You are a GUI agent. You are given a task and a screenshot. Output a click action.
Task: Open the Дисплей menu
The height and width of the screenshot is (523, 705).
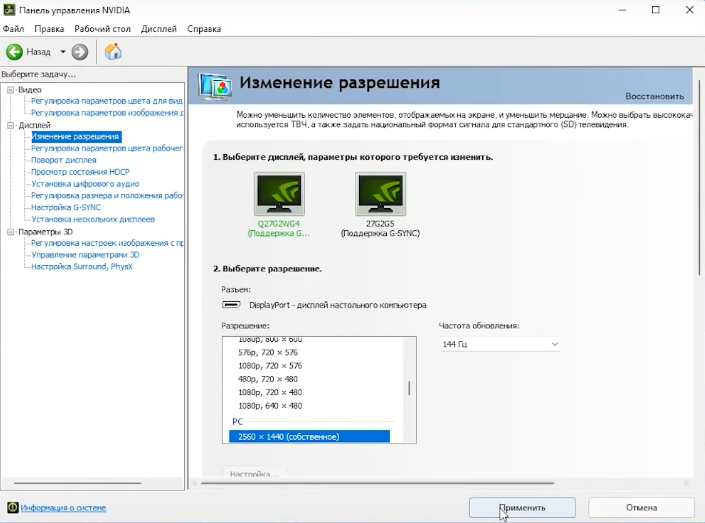[x=159, y=29]
